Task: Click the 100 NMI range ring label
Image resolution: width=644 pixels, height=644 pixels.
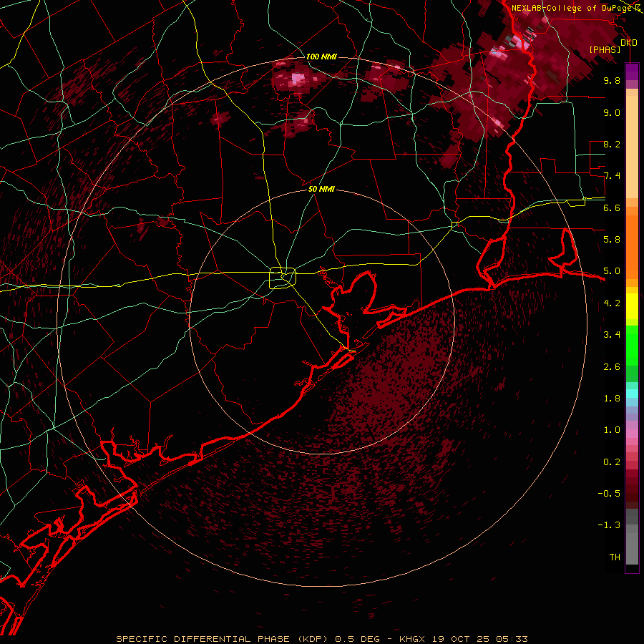Action: pos(321,57)
